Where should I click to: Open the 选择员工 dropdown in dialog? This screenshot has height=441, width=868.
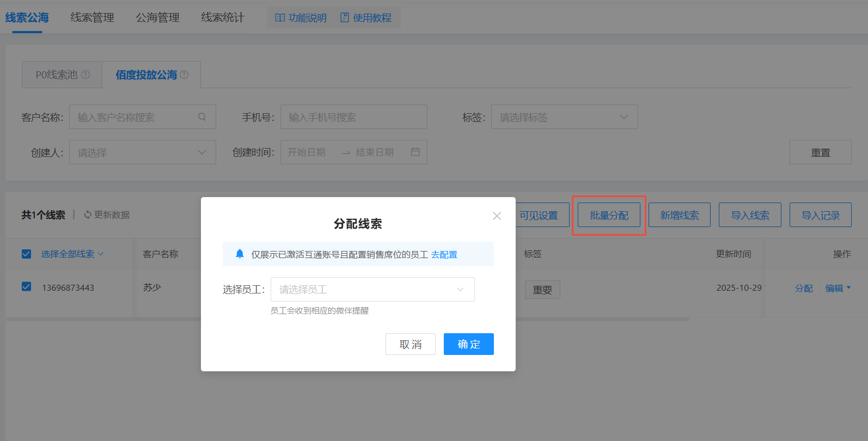(x=372, y=290)
